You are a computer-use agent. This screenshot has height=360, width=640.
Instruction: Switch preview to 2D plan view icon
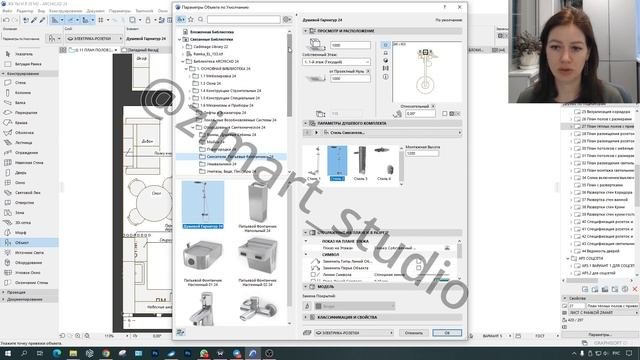click(x=385, y=45)
